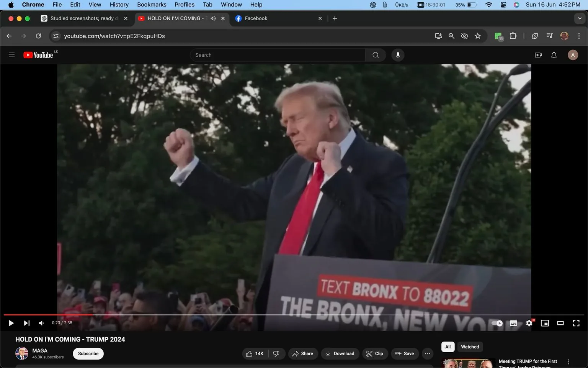Screen dimensions: 588x368
Task: Open the miniplayer
Action: coord(545,323)
